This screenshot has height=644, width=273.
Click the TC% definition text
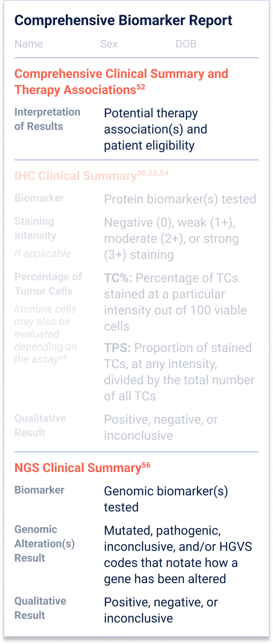(x=175, y=302)
